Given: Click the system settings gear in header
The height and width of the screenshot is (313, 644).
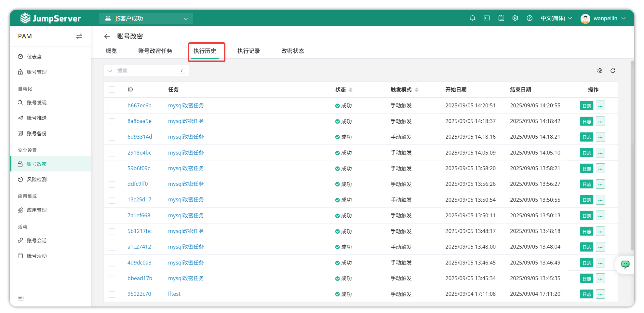Looking at the screenshot, I should click(515, 18).
